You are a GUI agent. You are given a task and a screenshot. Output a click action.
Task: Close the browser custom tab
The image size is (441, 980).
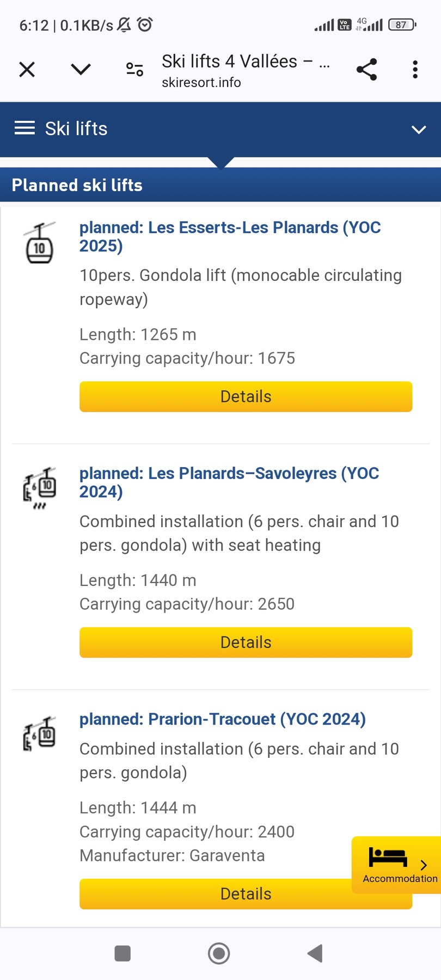pyautogui.click(x=27, y=70)
